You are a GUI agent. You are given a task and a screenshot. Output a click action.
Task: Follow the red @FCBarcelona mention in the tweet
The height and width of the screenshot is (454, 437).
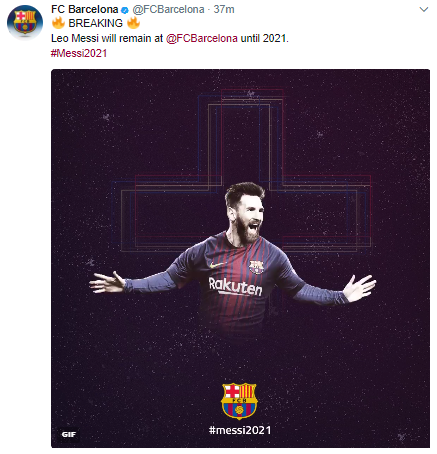click(x=202, y=38)
